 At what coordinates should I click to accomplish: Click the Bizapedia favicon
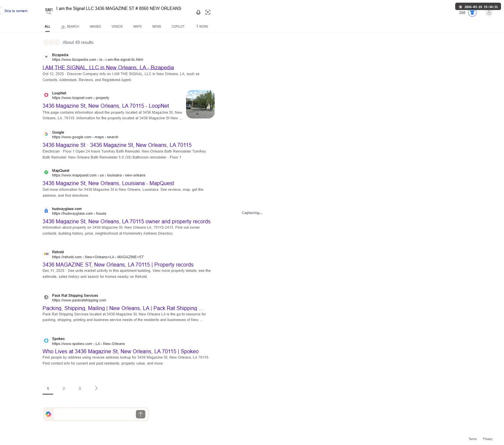(46, 57)
